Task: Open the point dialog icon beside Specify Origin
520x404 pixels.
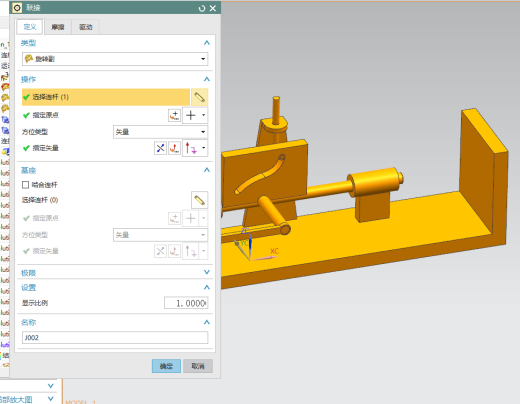Action: (x=174, y=115)
